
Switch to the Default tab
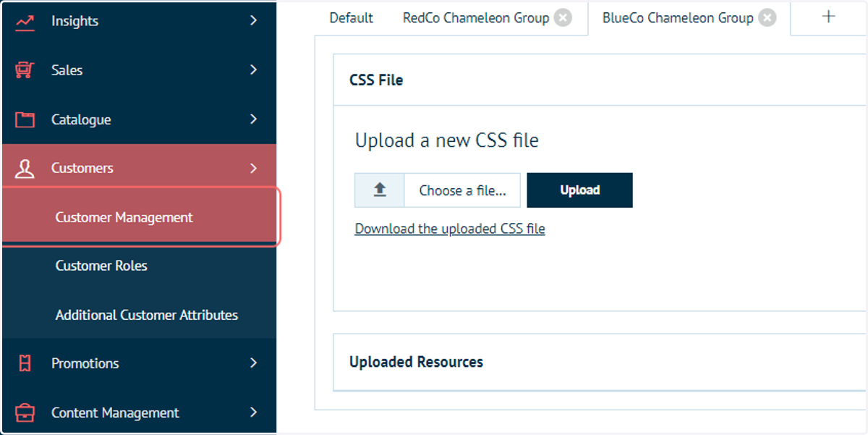point(352,18)
